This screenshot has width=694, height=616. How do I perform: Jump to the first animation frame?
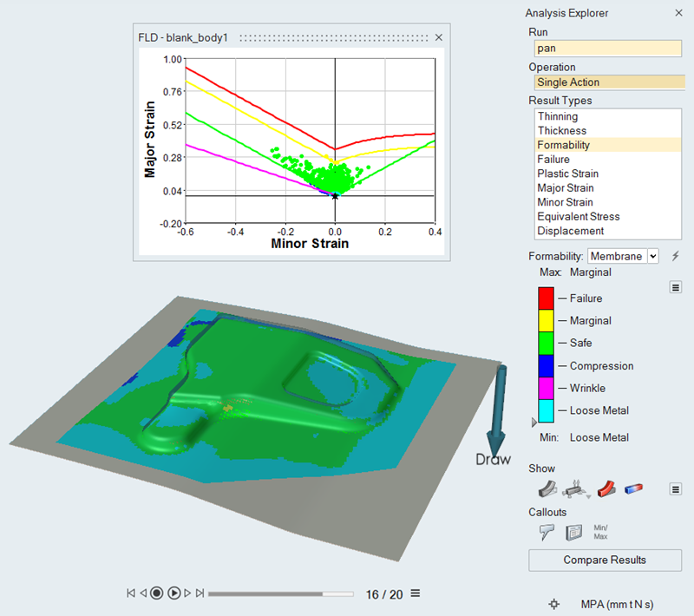coord(131,593)
